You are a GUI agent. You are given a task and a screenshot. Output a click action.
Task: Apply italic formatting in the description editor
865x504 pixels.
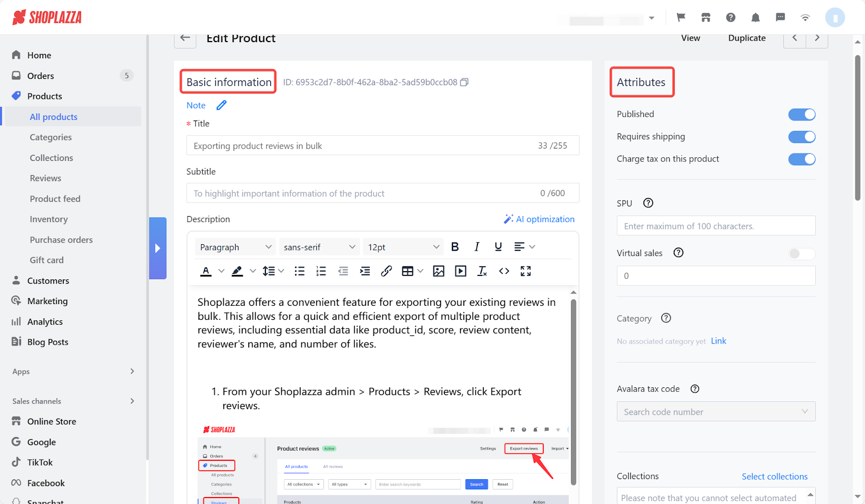coord(477,247)
